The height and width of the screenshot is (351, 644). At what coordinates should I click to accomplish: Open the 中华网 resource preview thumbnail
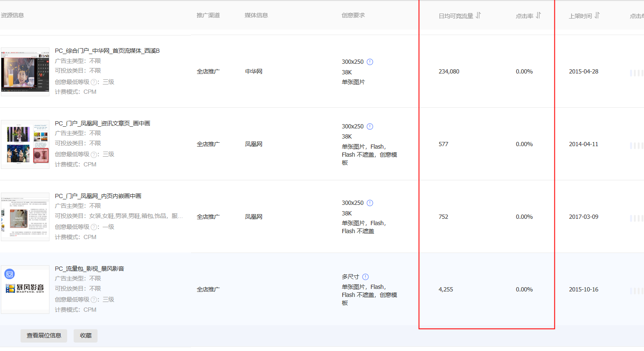click(x=25, y=72)
